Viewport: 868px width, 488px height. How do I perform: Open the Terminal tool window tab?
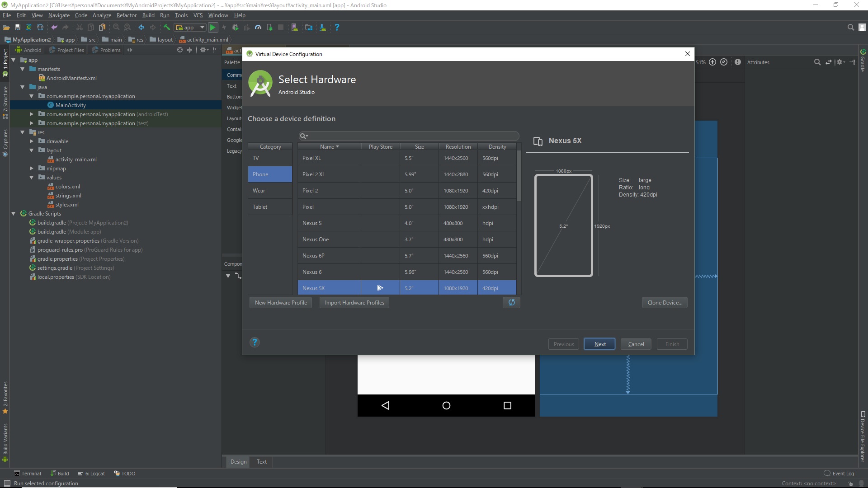pos(28,474)
